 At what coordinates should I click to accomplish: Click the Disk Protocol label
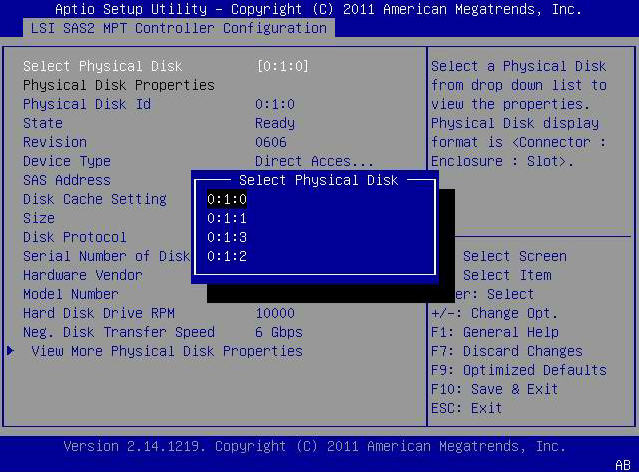tap(75, 237)
